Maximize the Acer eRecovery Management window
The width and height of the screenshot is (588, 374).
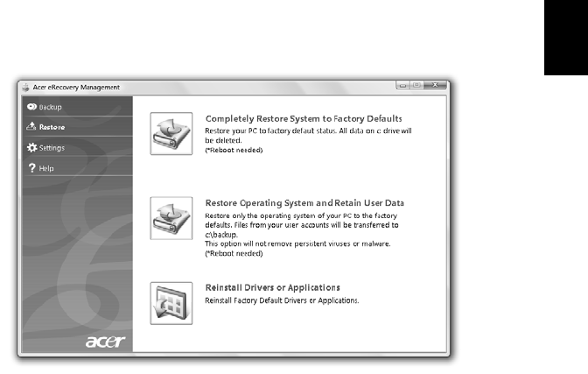[416, 86]
